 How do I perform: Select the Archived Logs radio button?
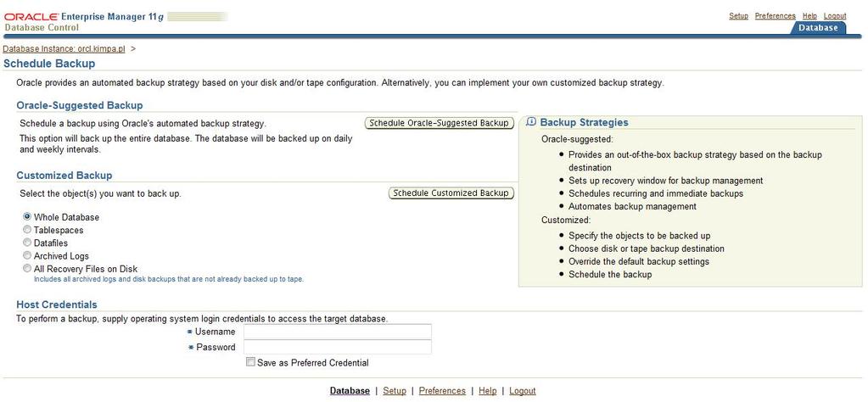coord(27,255)
